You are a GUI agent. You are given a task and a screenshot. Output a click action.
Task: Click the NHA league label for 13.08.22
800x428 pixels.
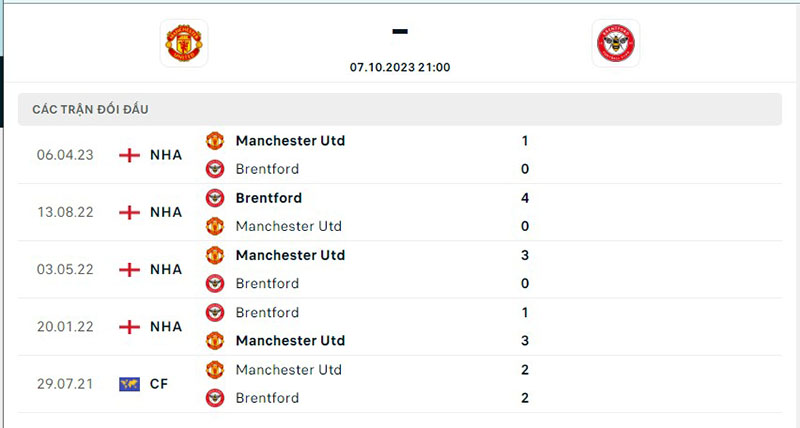click(166, 212)
